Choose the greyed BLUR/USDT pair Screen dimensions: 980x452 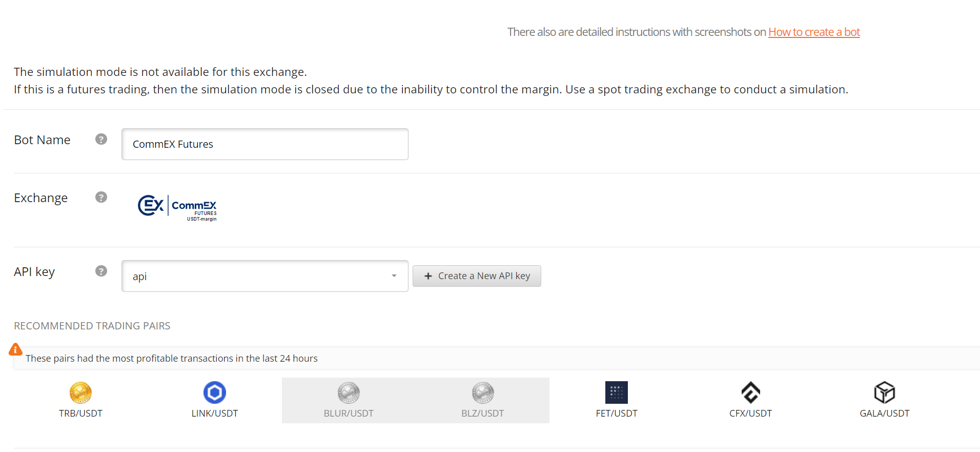coord(349,401)
